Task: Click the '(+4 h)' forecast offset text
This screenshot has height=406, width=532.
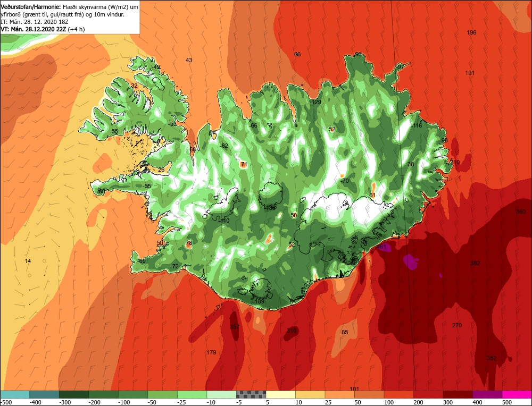Action: (x=76, y=29)
